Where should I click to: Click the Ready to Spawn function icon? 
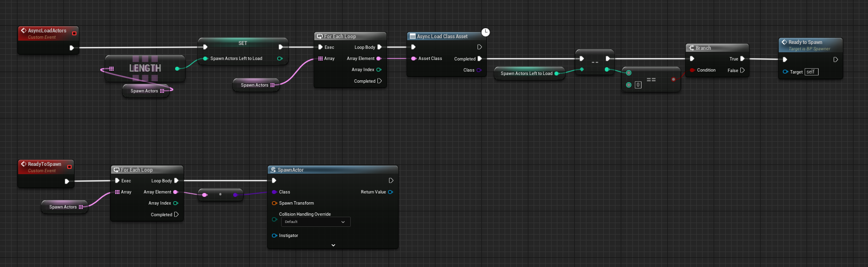pyautogui.click(x=784, y=42)
